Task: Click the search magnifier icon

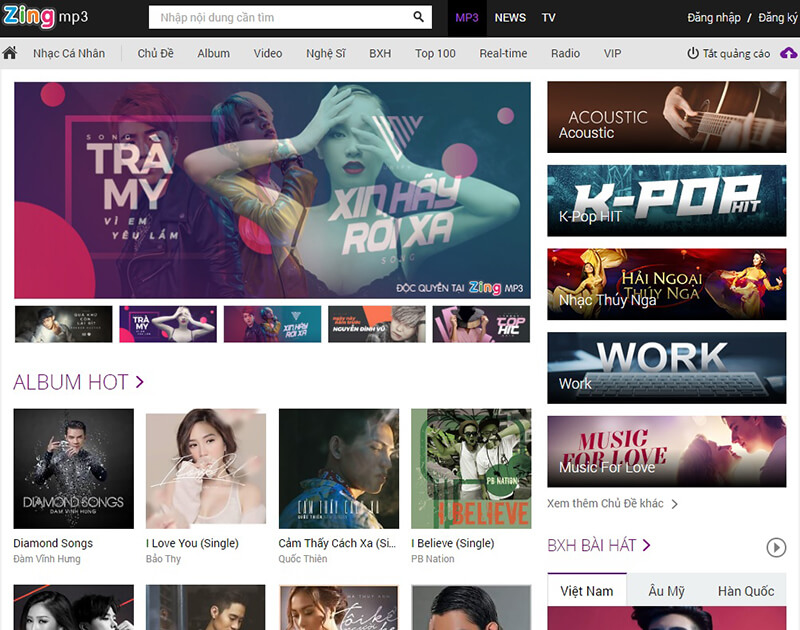Action: coord(418,17)
